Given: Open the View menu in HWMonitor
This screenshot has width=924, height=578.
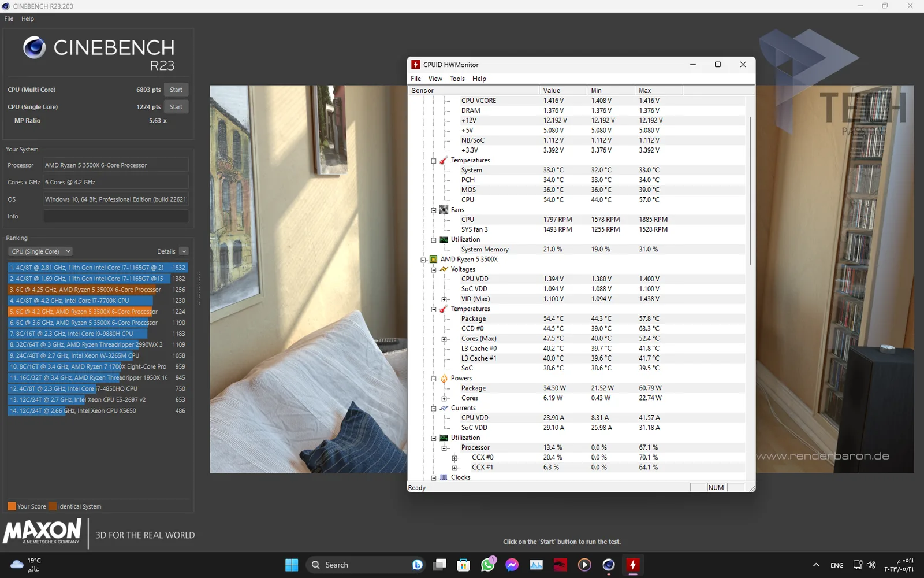Looking at the screenshot, I should (x=435, y=79).
